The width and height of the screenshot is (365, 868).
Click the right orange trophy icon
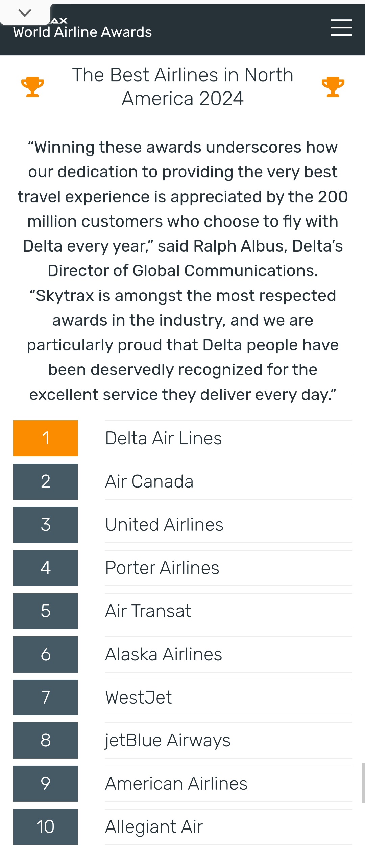(x=333, y=87)
